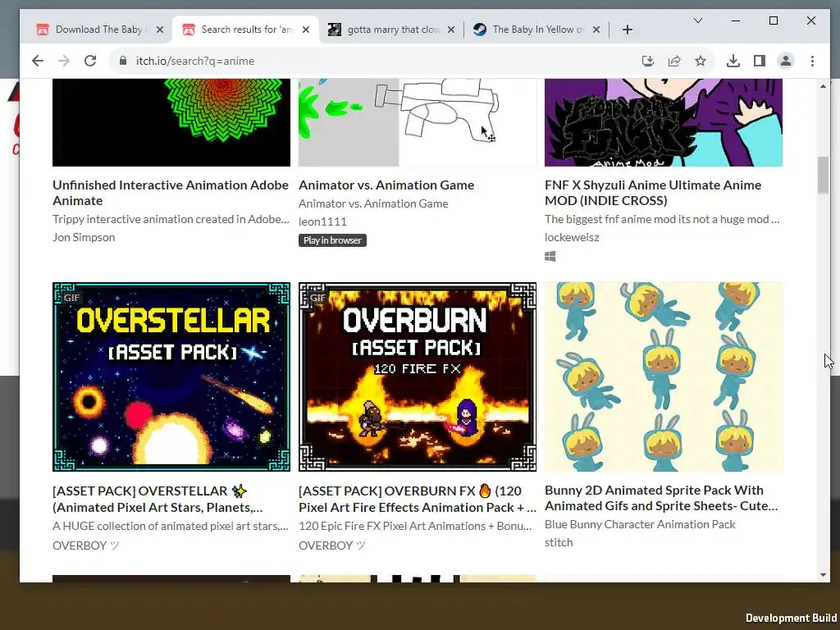Open site info lock icon

click(x=123, y=61)
